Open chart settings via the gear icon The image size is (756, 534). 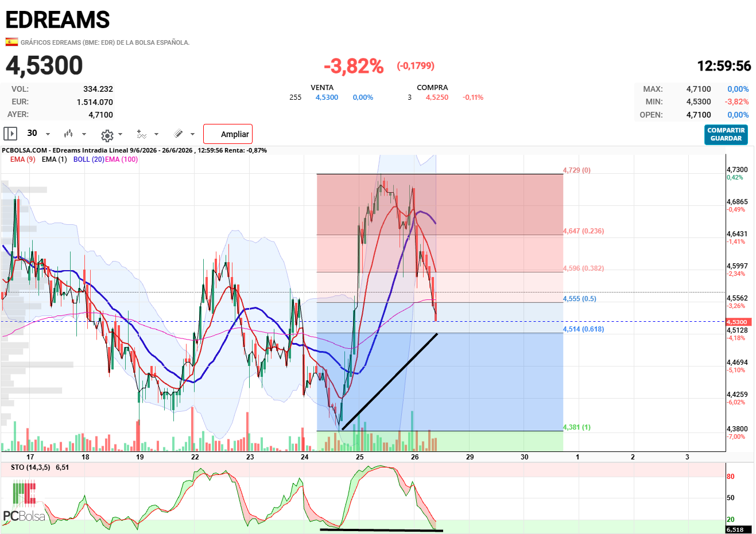[107, 135]
